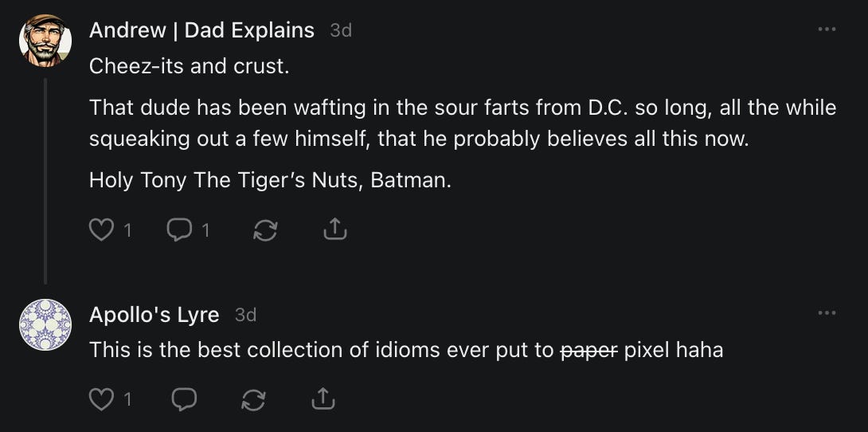The image size is (868, 432).
Task: Restack Andrew's comment
Action: tap(264, 230)
